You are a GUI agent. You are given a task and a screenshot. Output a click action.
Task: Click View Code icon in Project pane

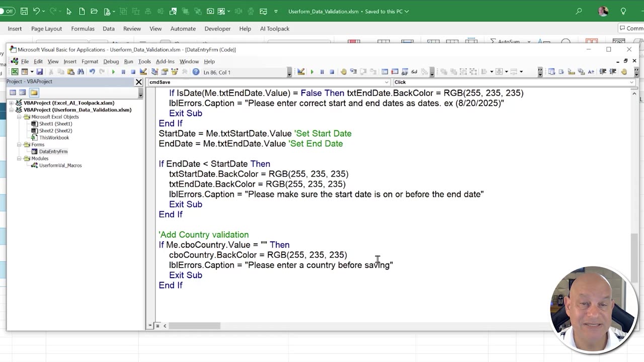click(x=13, y=93)
